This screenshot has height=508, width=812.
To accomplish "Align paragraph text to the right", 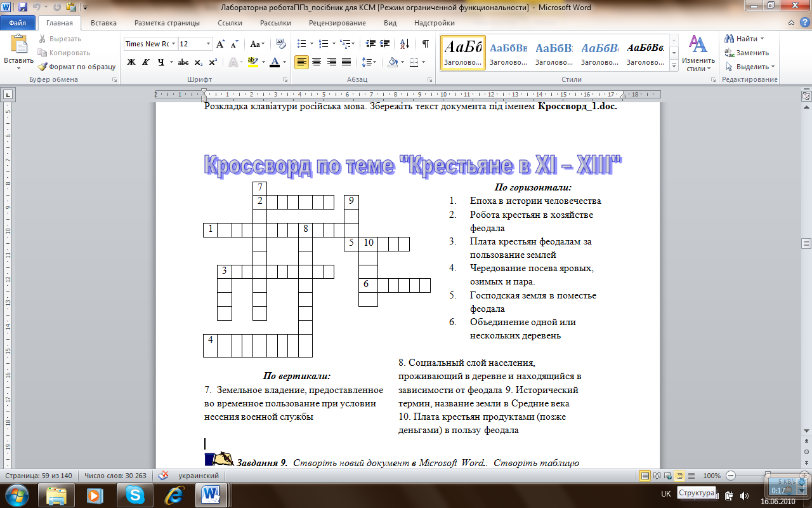I will coord(331,62).
